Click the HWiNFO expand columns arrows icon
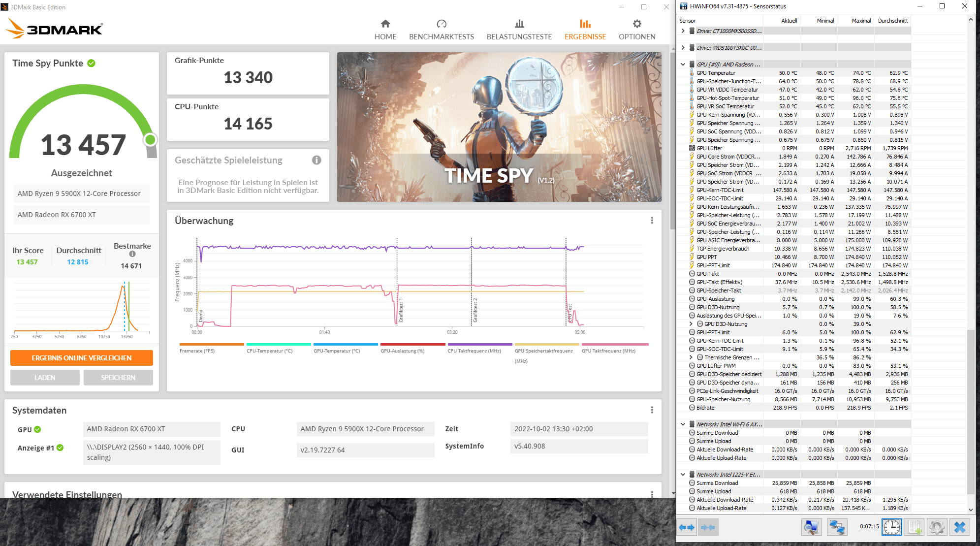 (687, 527)
